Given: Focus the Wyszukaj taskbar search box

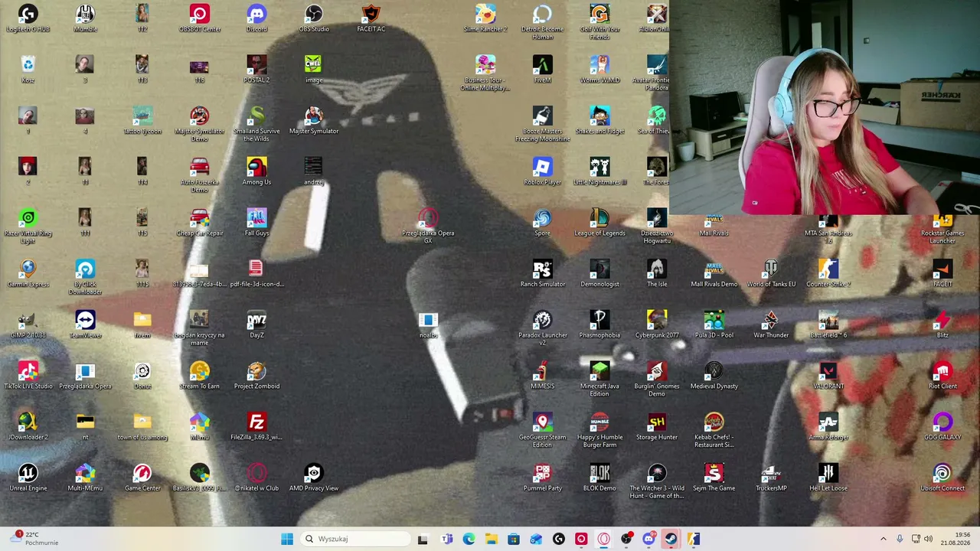Looking at the screenshot, I should 354,539.
